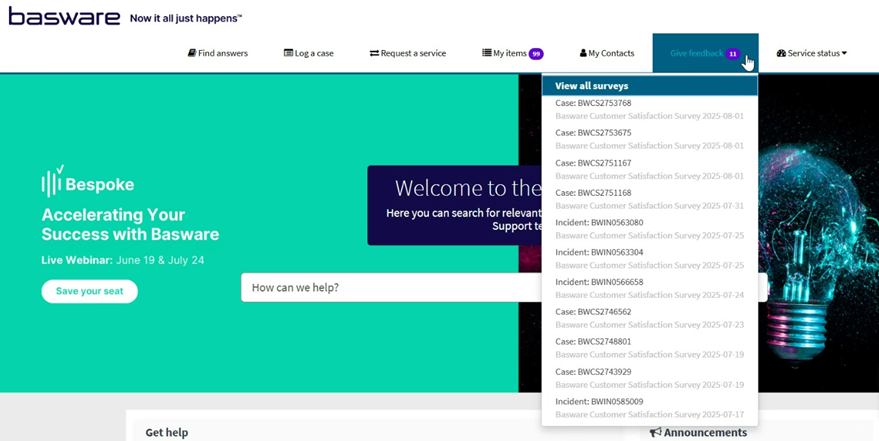Image resolution: width=879 pixels, height=441 pixels.
Task: Click the person icon beside My Contacts
Action: (x=583, y=53)
